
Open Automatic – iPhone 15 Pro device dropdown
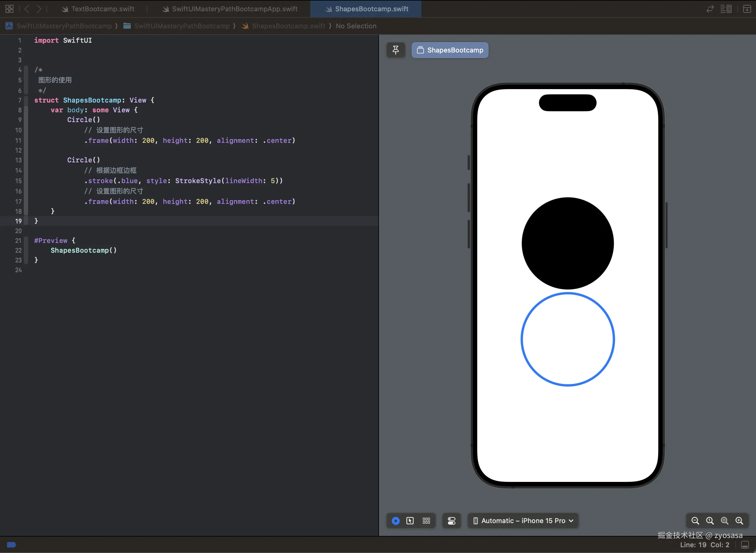pyautogui.click(x=523, y=521)
